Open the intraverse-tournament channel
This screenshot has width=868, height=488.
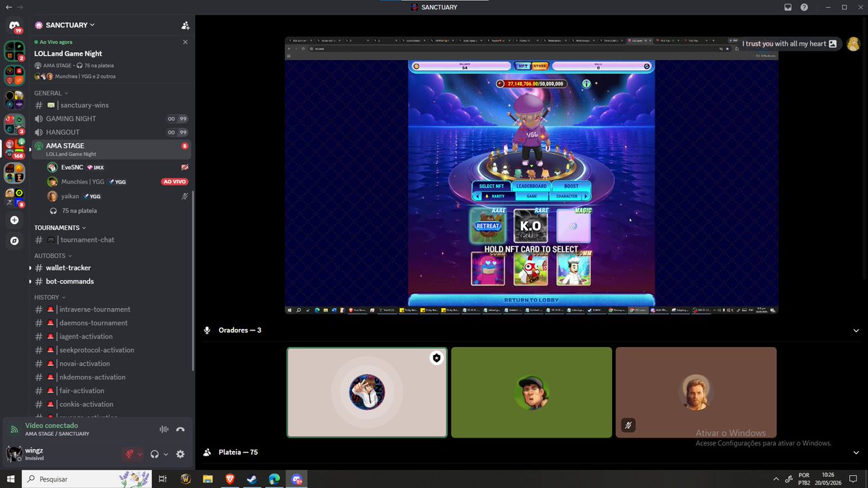click(x=111, y=309)
